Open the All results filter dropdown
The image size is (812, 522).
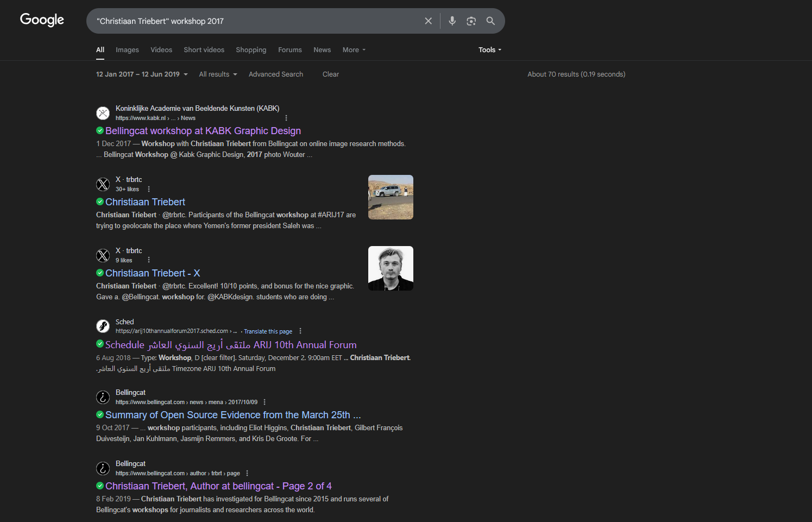(x=218, y=74)
